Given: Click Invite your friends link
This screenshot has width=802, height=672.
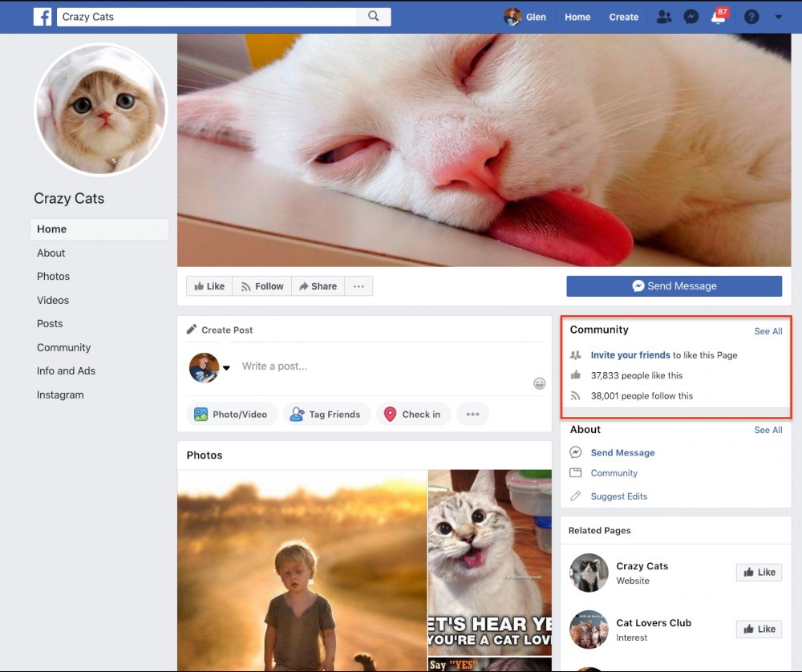Looking at the screenshot, I should point(630,355).
